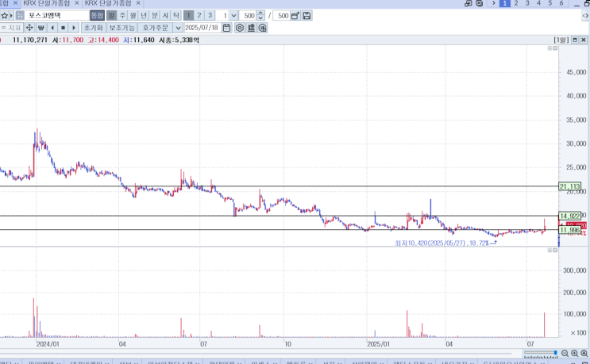Switch to virtual screen 6
Screen dimensions: 590x364
[561, 3]
